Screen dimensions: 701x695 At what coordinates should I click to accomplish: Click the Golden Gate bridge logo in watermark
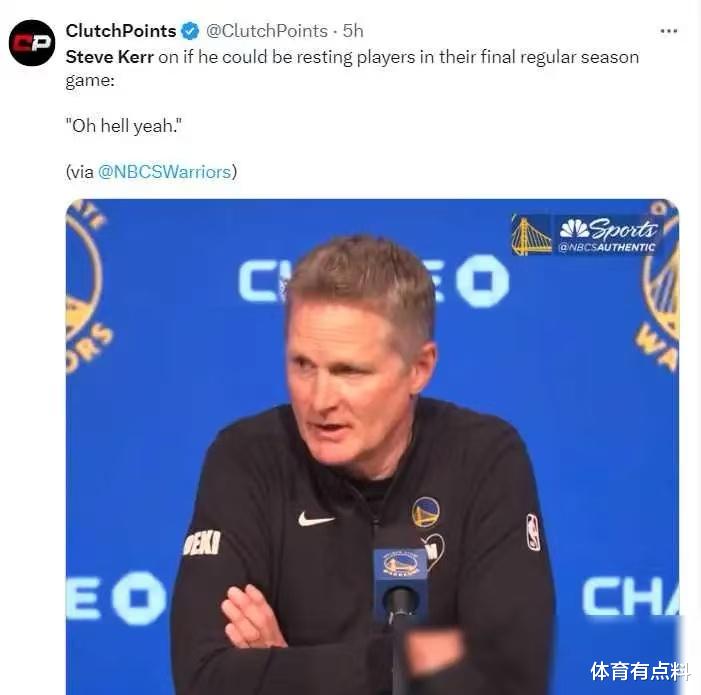tap(532, 235)
